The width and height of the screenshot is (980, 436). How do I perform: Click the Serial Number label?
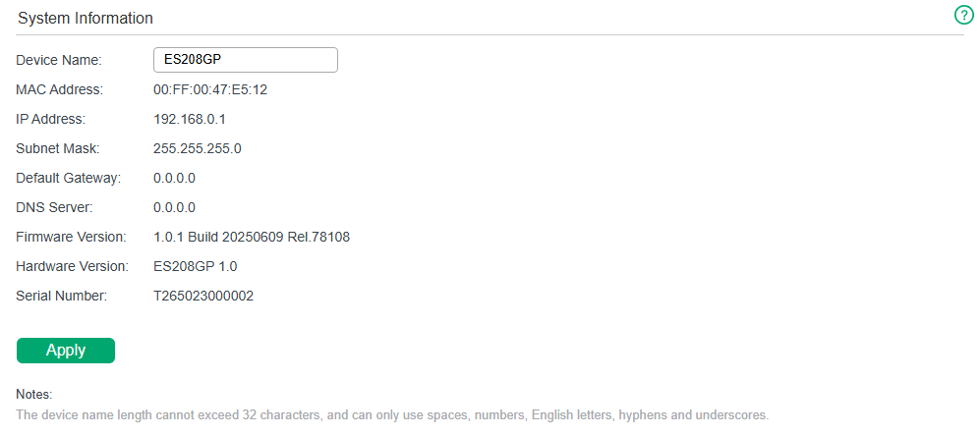click(x=62, y=297)
